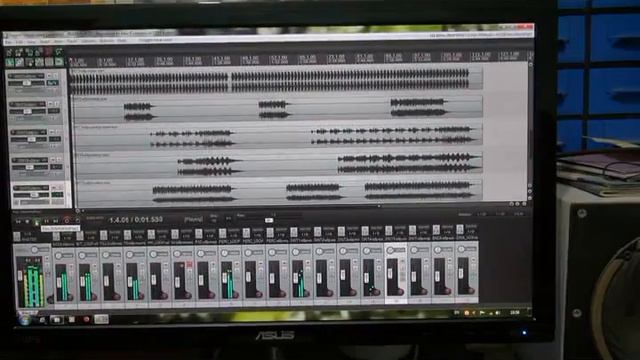Click the red Record button in transport
Viewport: 640px width, 360px height.
click(x=67, y=221)
